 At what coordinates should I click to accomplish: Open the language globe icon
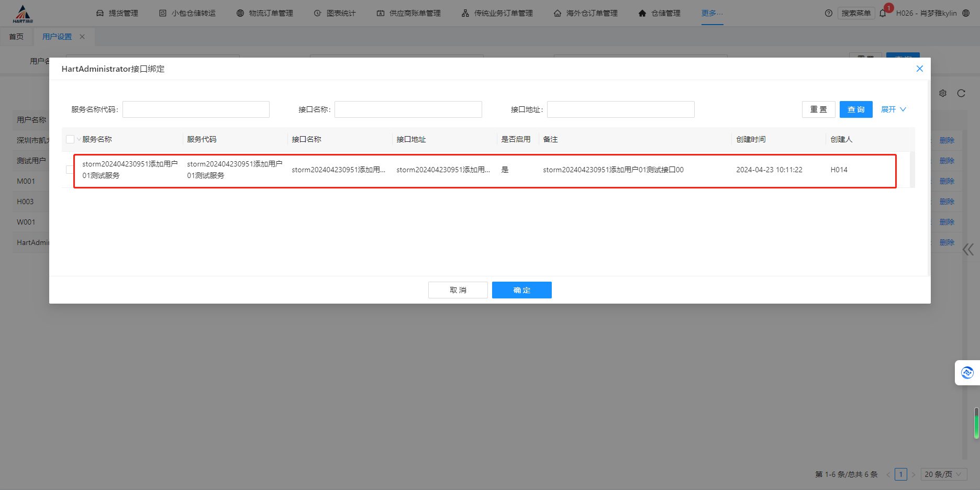click(x=966, y=13)
